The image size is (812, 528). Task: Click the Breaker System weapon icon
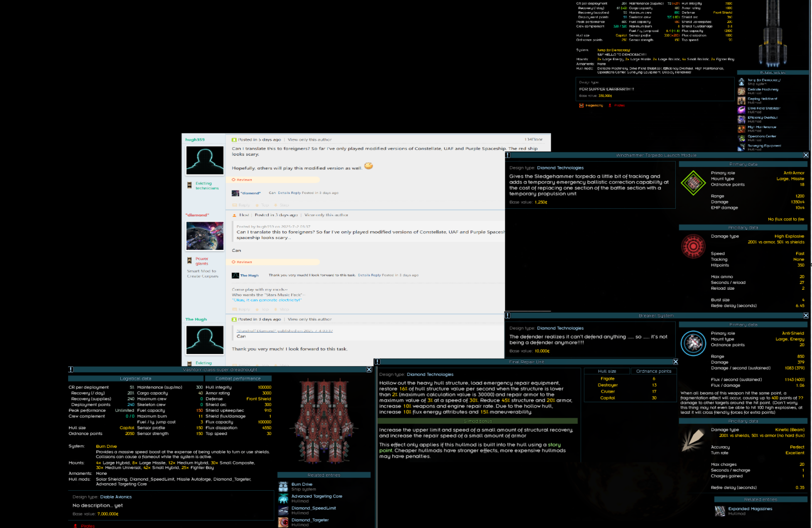click(693, 343)
